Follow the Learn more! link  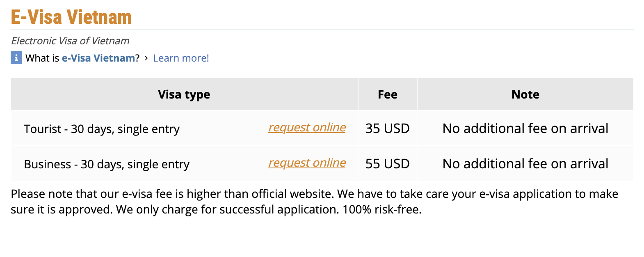(181, 58)
